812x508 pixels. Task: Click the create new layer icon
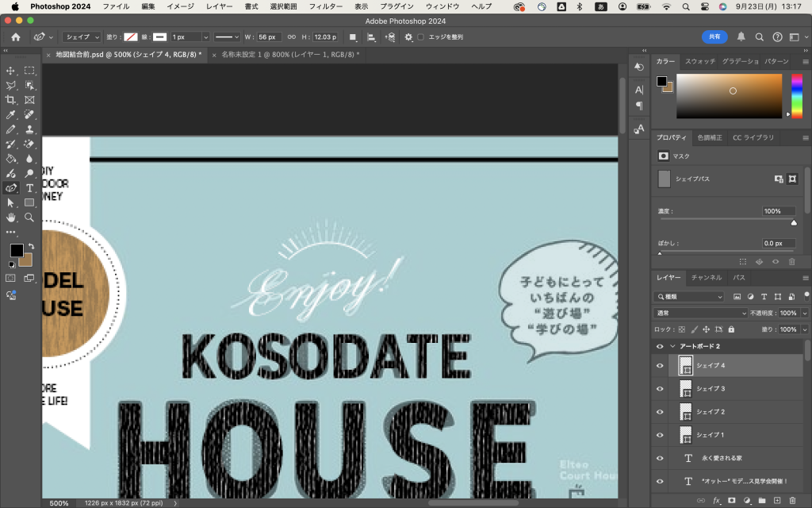776,501
